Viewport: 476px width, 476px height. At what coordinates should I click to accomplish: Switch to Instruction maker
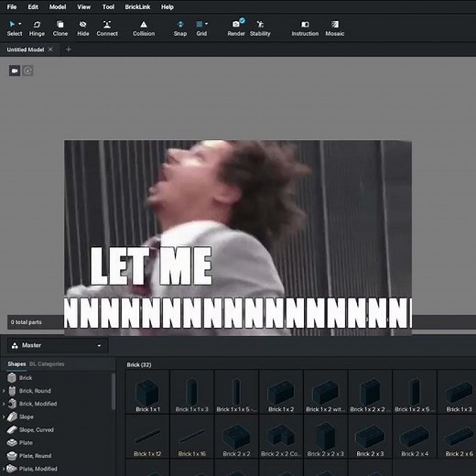305,28
